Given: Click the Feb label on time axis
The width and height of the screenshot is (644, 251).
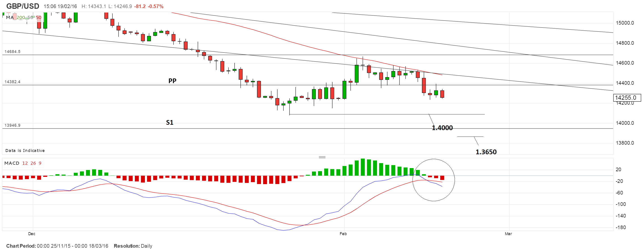Looking at the screenshot, I should (343, 234).
